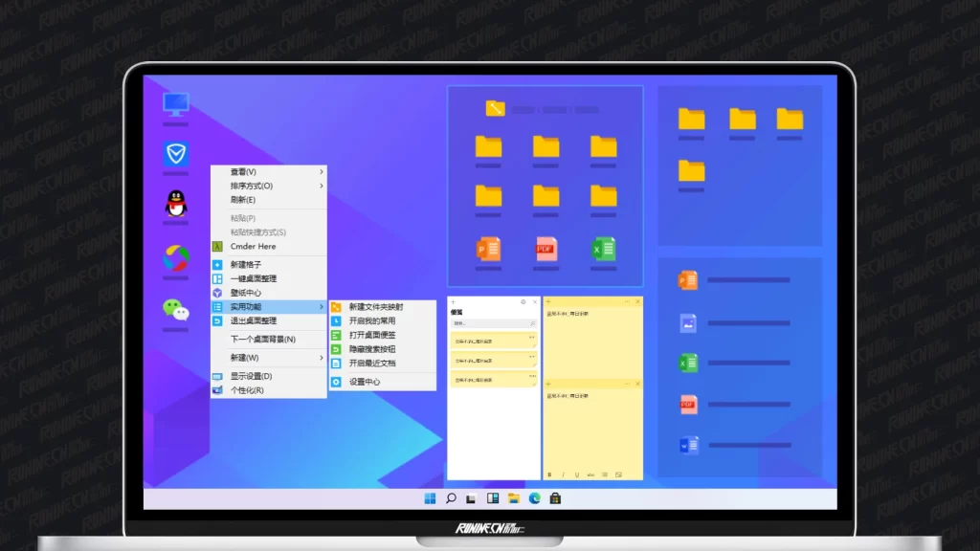Toggle 隐藏搜索按钮 in the submenu
The image size is (980, 551).
(371, 349)
